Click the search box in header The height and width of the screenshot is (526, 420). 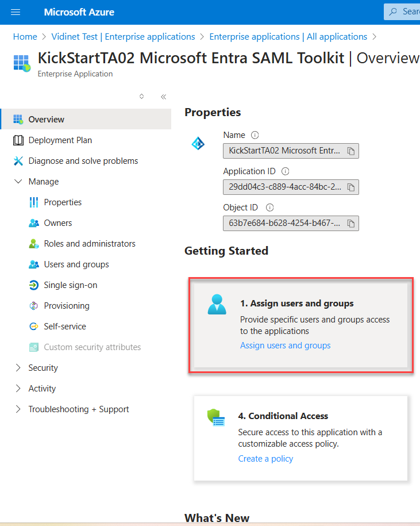point(402,11)
